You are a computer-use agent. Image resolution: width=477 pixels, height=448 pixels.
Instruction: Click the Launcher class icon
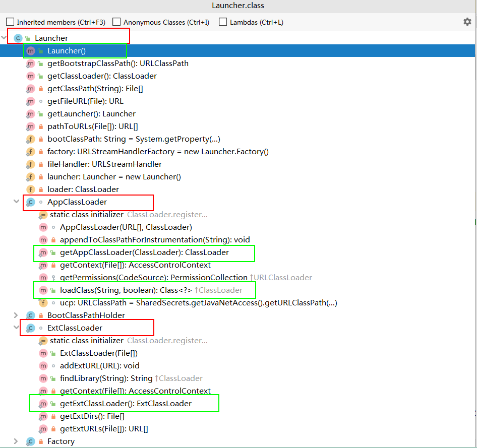[18, 38]
